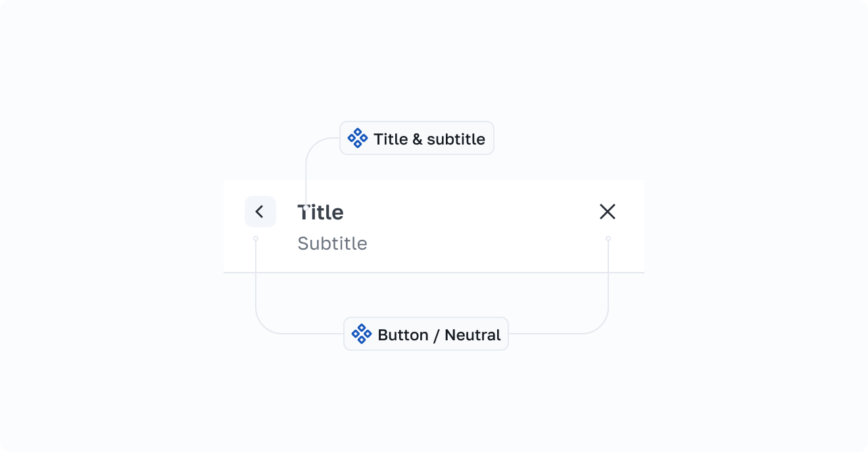Click the word 'subtitle' in the top tag

coord(456,139)
